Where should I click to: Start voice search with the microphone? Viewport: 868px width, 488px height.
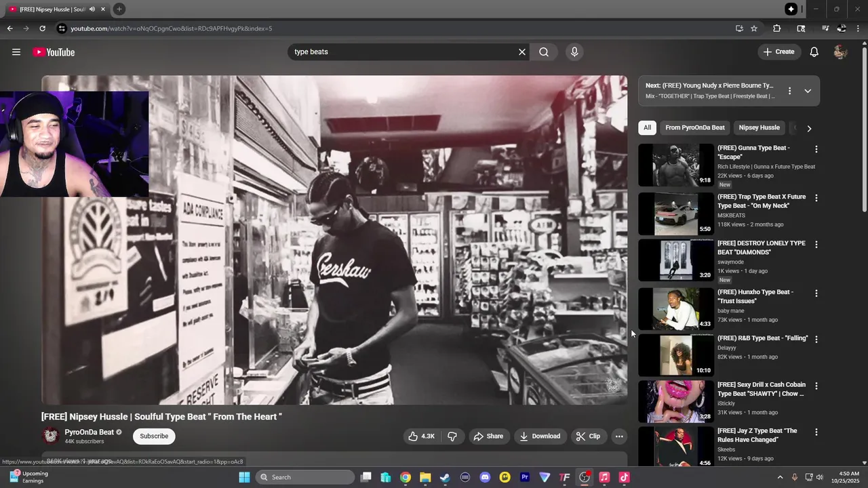(x=574, y=52)
